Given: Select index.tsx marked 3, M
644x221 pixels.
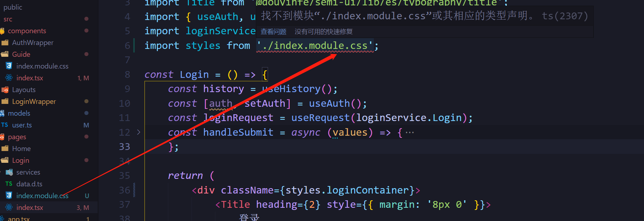Looking at the screenshot, I should click(30, 207).
